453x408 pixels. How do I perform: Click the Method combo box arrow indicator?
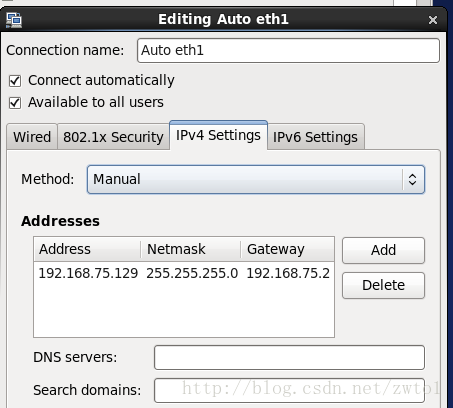(x=412, y=179)
